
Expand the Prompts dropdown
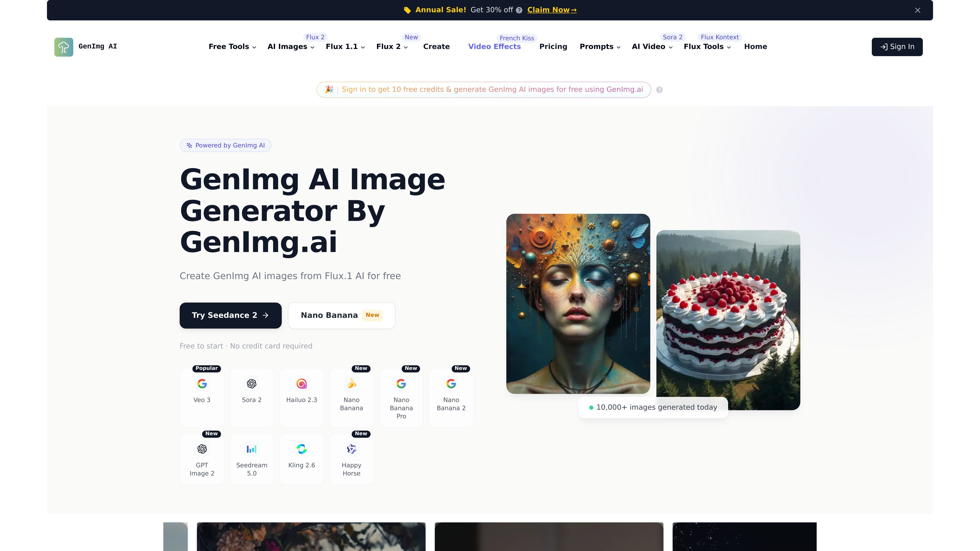[x=600, y=47]
